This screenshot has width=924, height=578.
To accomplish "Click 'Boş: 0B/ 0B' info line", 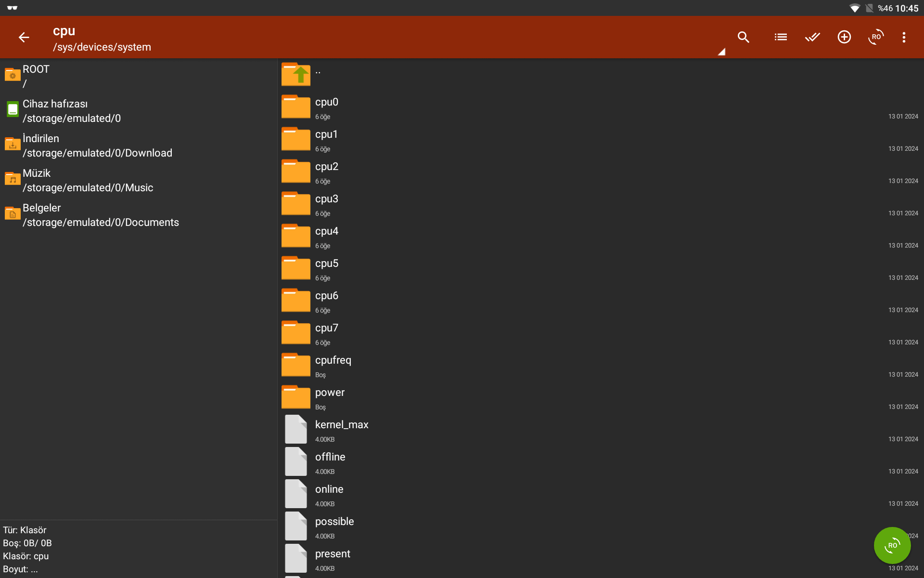I will (x=27, y=543).
